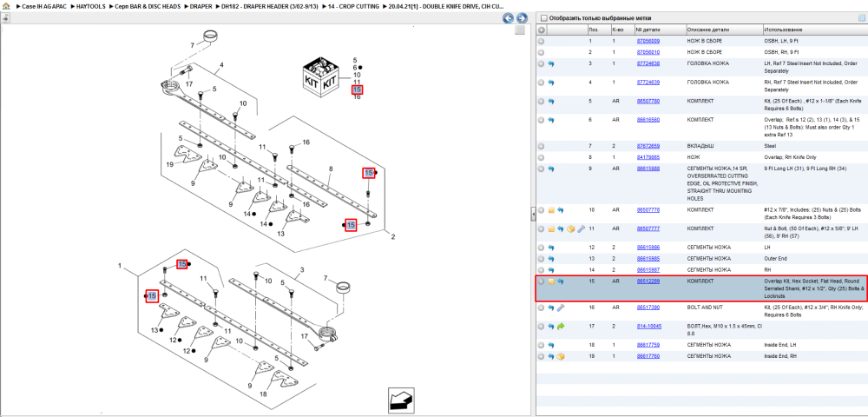
Task: Open part number link 87056009
Action: coord(648,42)
